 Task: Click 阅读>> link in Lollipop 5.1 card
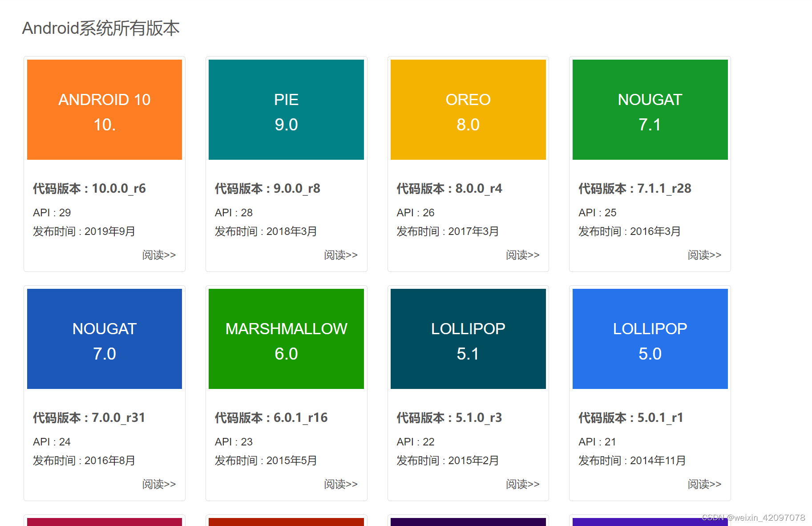(x=523, y=484)
